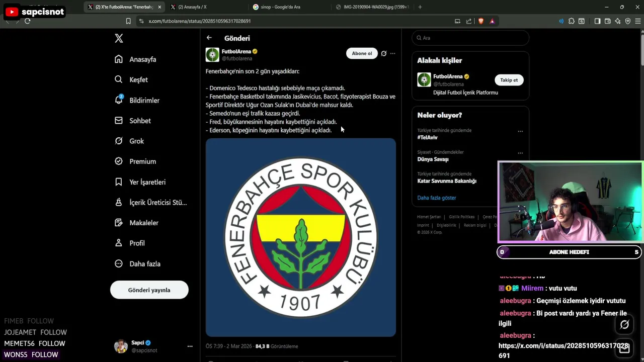The height and width of the screenshot is (362, 644).
Task: Switch to Anasayfa / X browser tab
Action: [206, 7]
